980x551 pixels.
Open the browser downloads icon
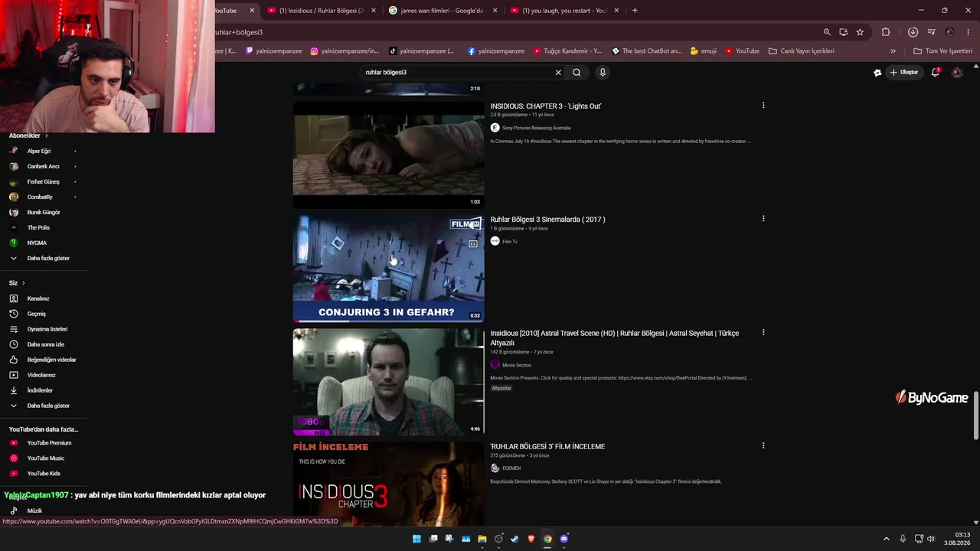click(x=913, y=32)
